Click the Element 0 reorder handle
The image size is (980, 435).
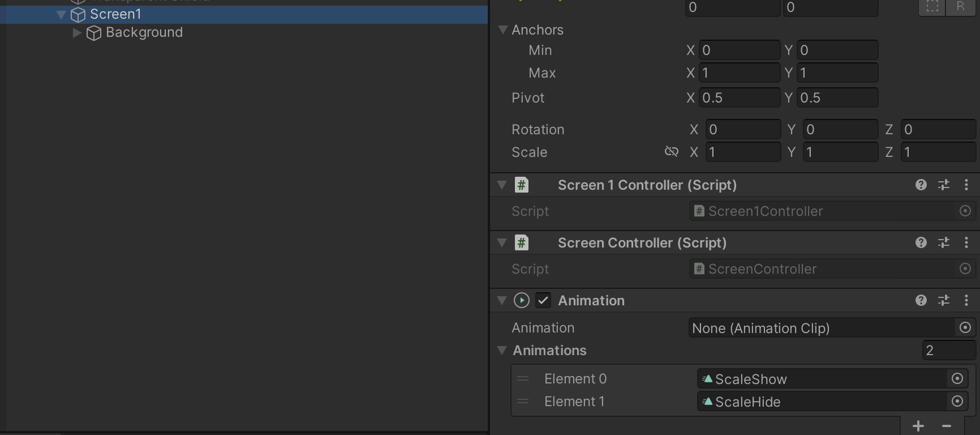[x=523, y=378]
